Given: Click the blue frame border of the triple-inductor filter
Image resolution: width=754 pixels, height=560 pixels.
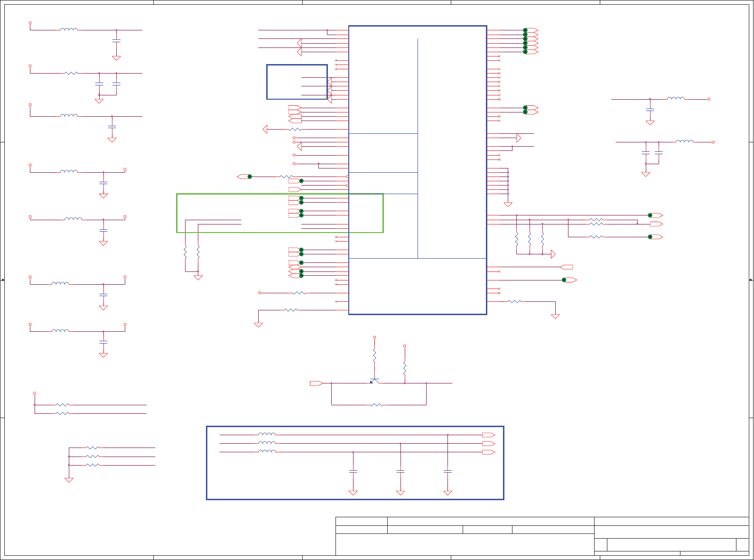Looking at the screenshot, I should click(x=355, y=427).
